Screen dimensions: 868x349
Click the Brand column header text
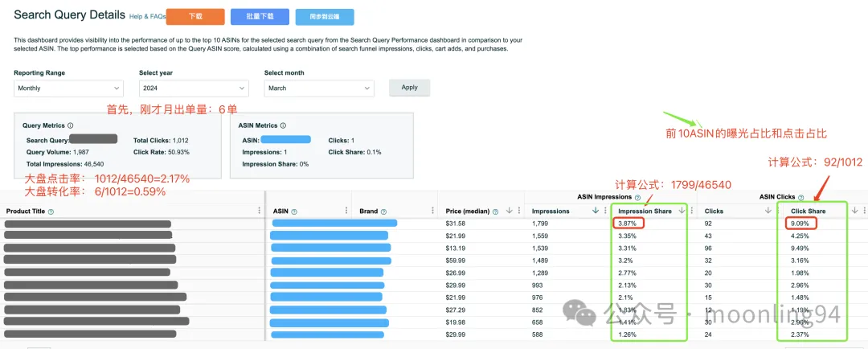coord(368,211)
